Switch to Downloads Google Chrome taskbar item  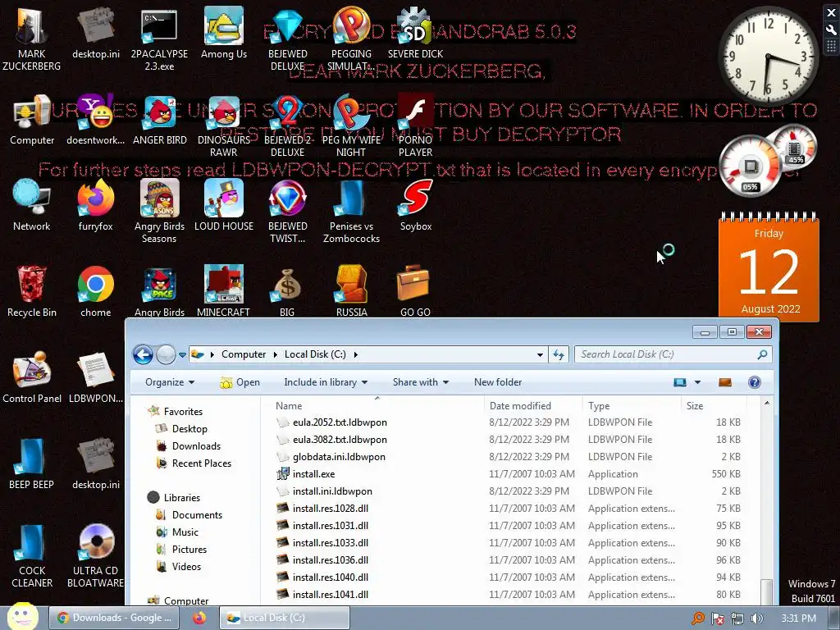[x=115, y=618]
